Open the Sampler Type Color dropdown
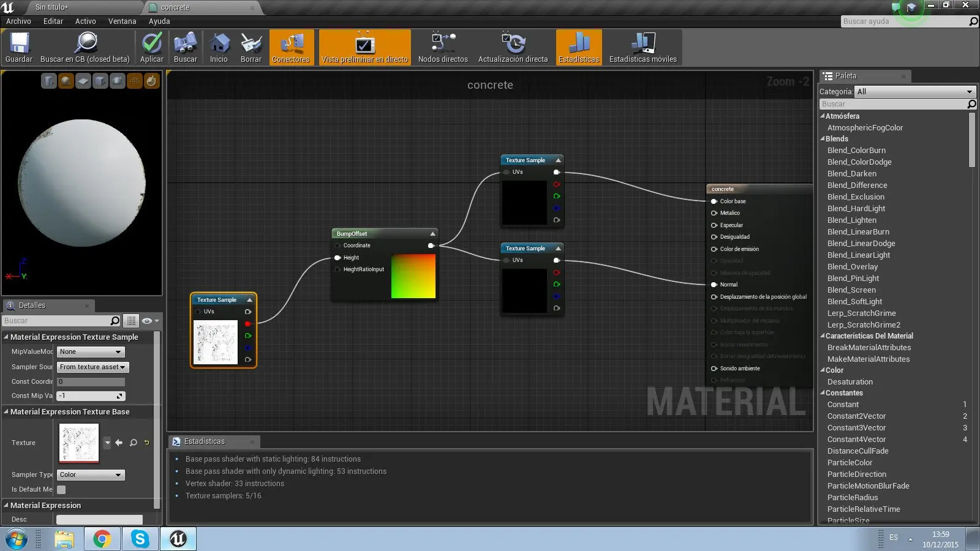The width and height of the screenshot is (980, 551). point(91,475)
